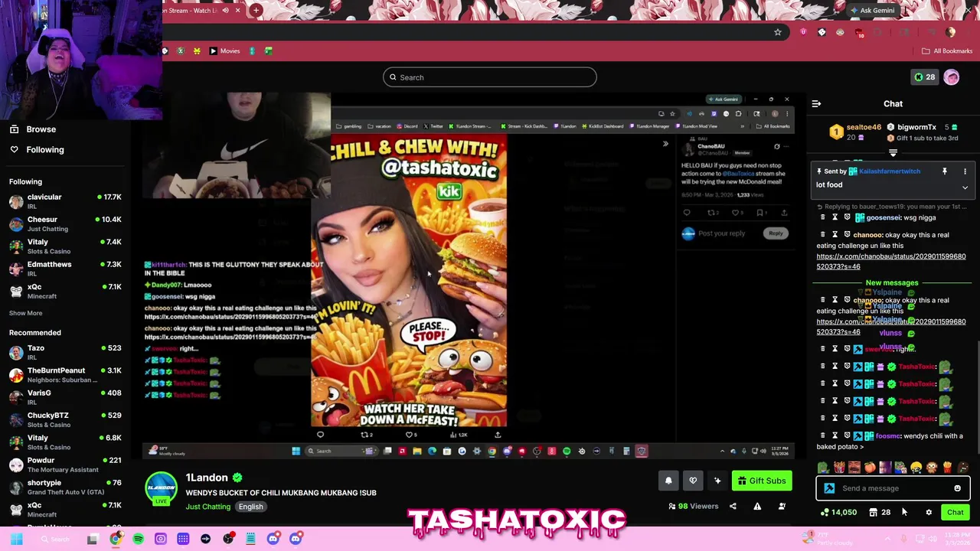Open Cheesur channel in Following list

(x=65, y=223)
